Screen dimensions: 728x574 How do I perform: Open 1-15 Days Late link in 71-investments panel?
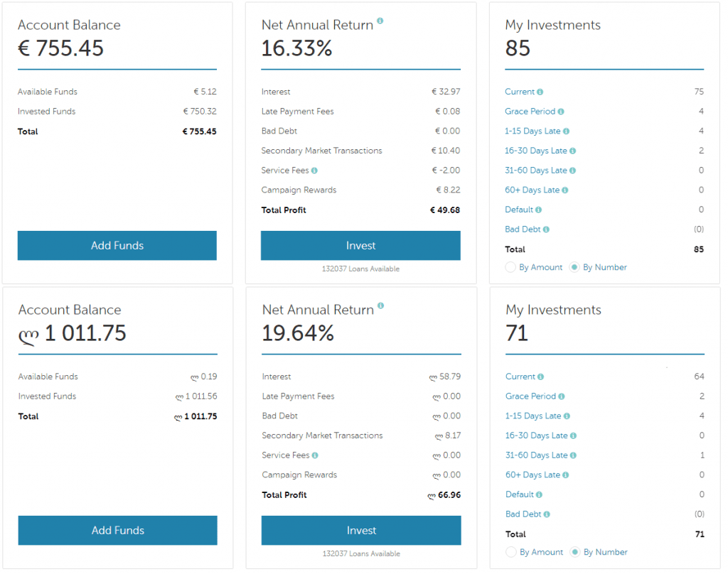[x=533, y=416]
